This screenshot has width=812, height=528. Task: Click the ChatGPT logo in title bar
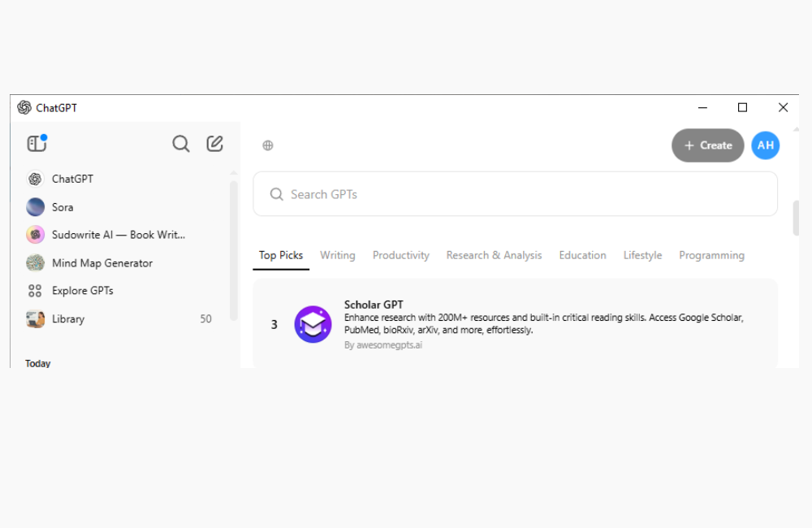click(x=24, y=108)
